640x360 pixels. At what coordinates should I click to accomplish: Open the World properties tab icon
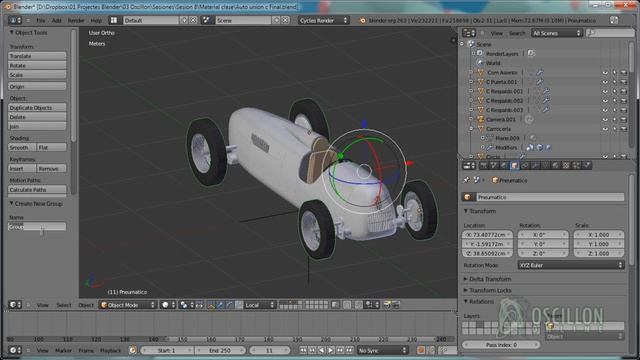(x=504, y=165)
